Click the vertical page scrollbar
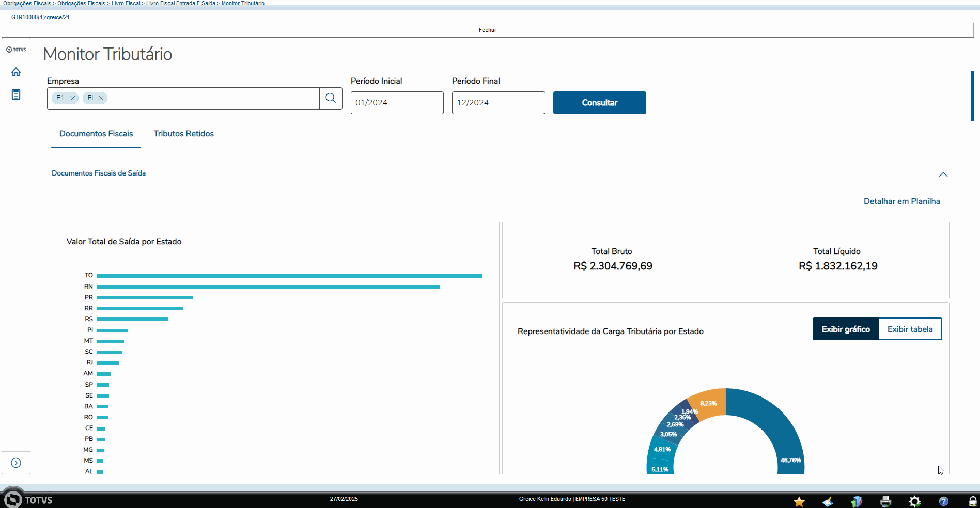Viewport: 980px width, 508px height. (x=972, y=97)
